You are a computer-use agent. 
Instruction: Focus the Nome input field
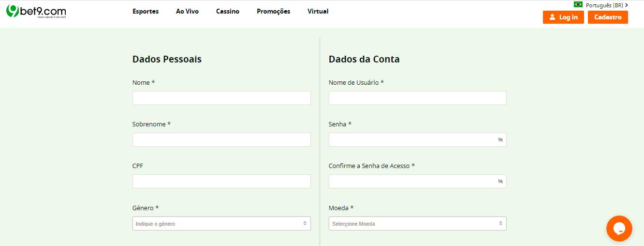click(x=221, y=98)
